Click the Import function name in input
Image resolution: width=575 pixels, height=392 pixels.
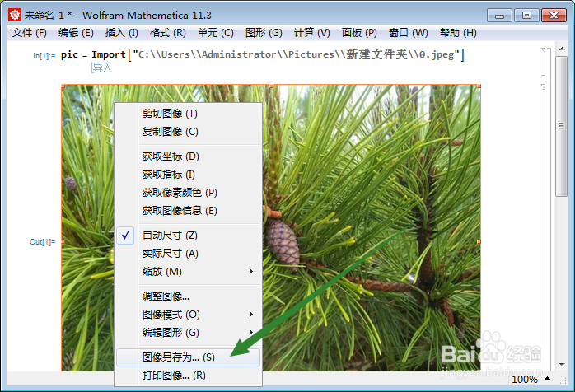click(x=109, y=55)
